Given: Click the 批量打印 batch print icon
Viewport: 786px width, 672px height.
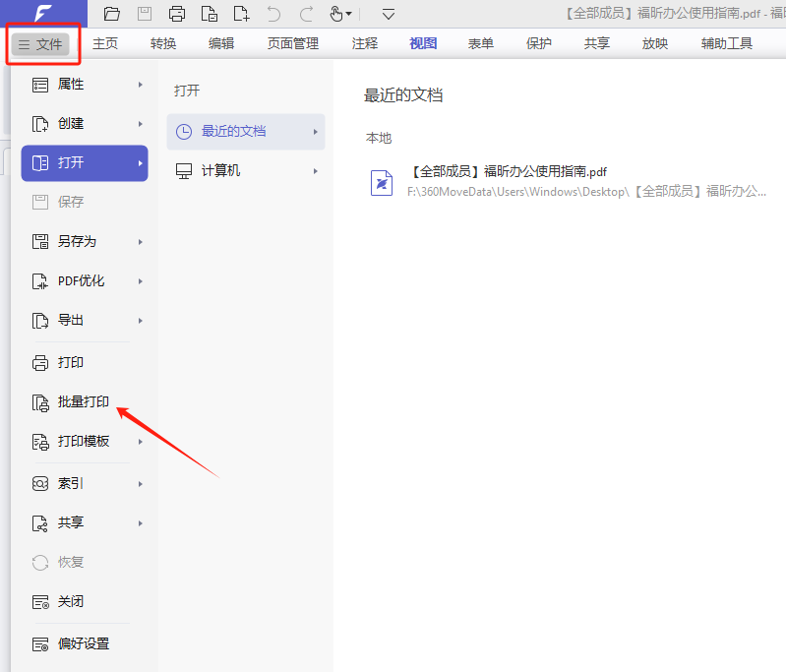Looking at the screenshot, I should pyautogui.click(x=40, y=402).
